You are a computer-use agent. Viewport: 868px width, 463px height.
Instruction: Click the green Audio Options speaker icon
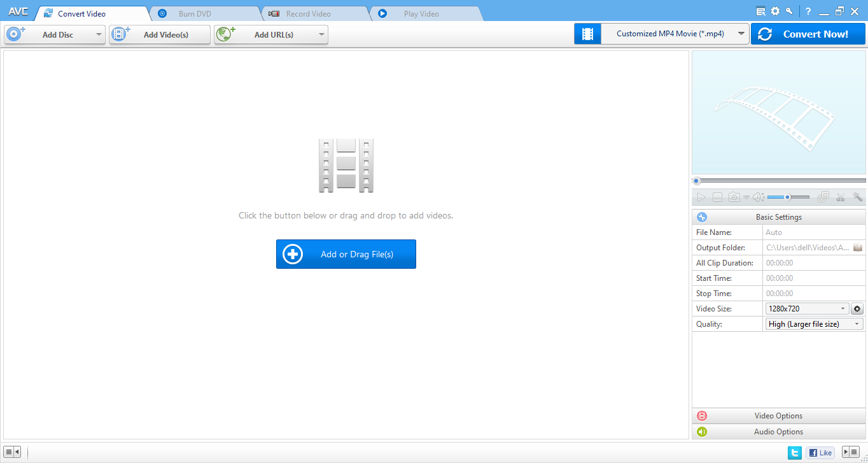(x=702, y=432)
